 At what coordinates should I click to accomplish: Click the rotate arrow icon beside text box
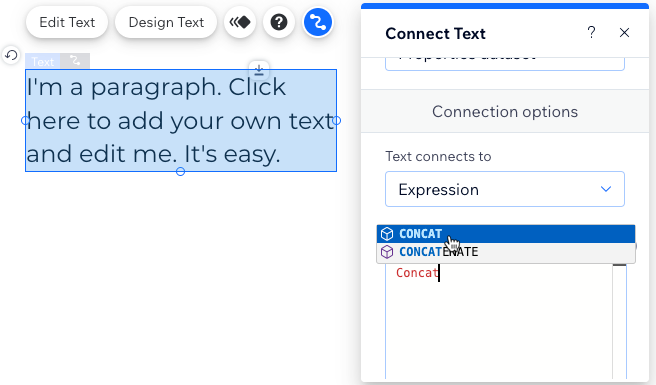point(11,55)
